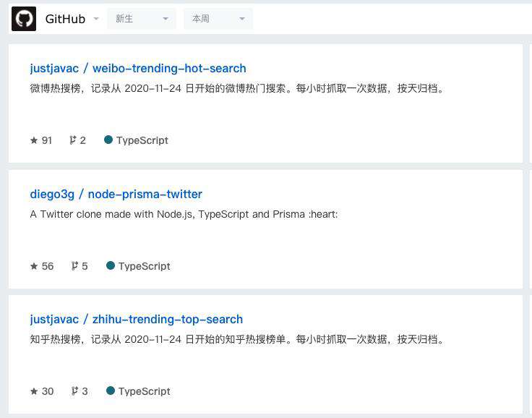Viewport: 532px width, 418px height.
Task: Click star icon of weibo-trending-hot-search repo
Action: coord(34,140)
